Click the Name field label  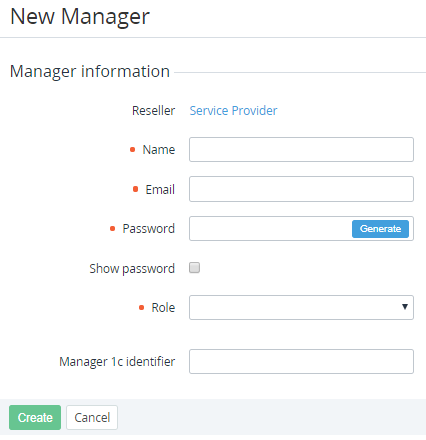[x=159, y=150]
